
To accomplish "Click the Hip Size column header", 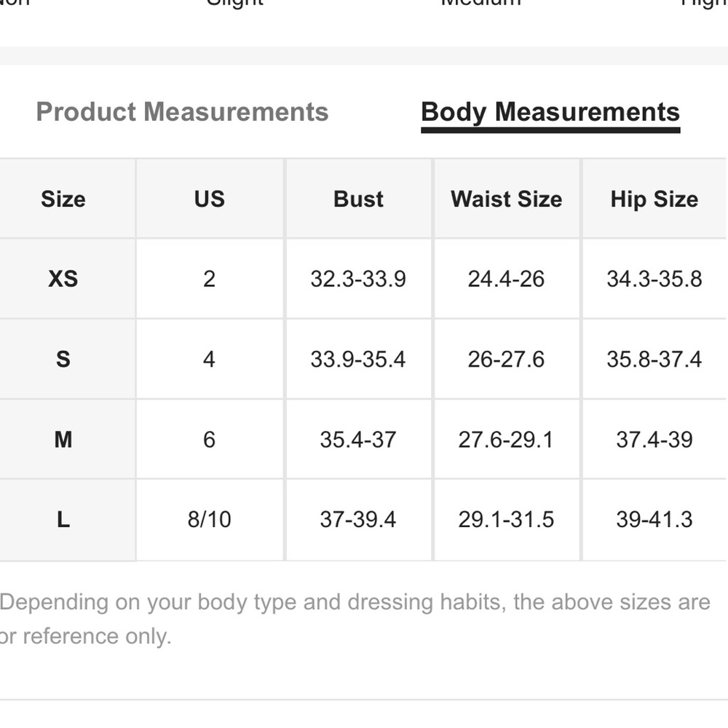I will pyautogui.click(x=654, y=199).
